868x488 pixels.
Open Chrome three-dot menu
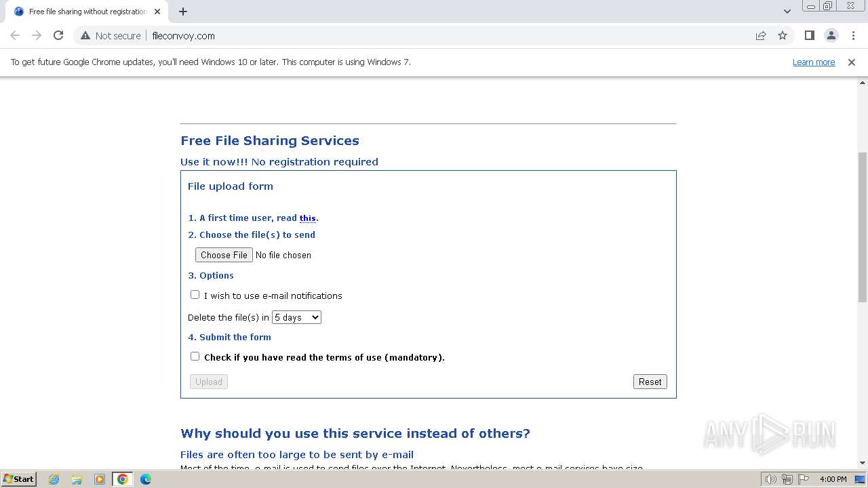click(x=853, y=36)
